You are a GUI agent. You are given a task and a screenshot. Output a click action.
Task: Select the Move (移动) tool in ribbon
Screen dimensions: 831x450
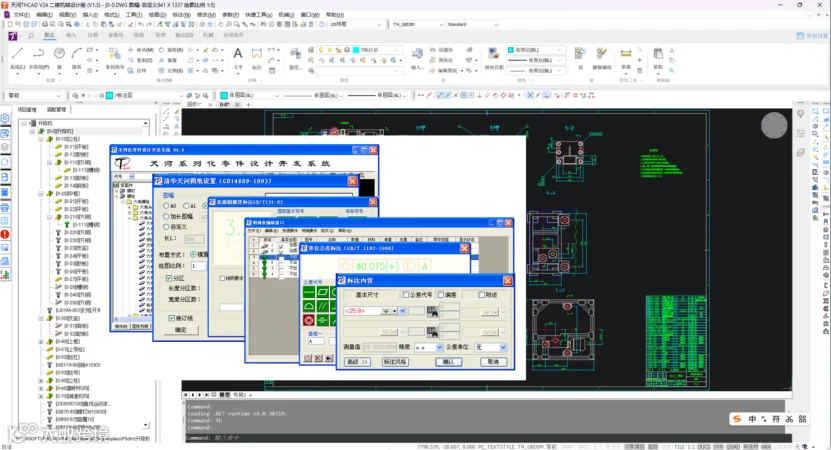click(141, 50)
